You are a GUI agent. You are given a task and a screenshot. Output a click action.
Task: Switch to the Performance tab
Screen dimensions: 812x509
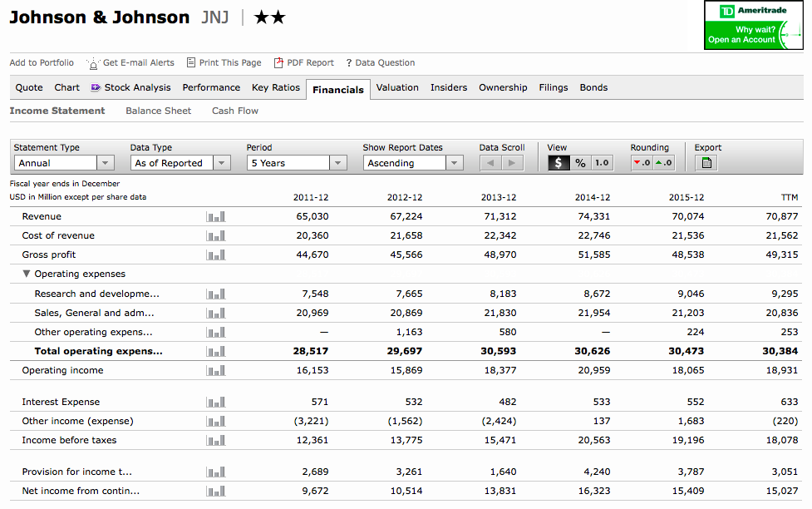pyautogui.click(x=211, y=87)
